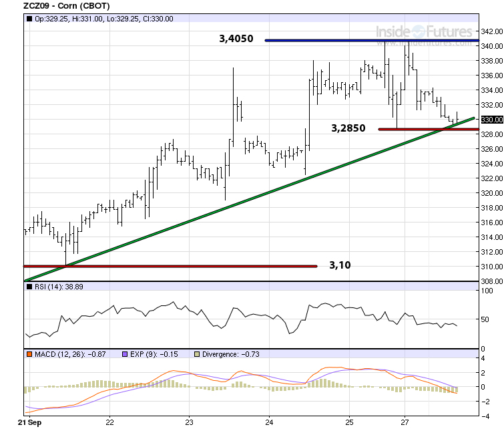Image resolution: width=504 pixels, height=443 pixels.
Task: Click the 21 Sep date label
Action: (x=29, y=422)
